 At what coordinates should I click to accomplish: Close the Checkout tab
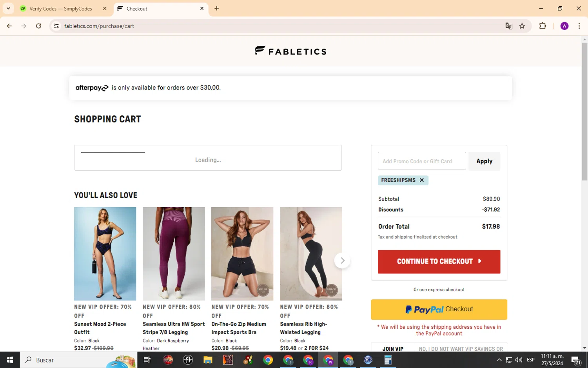[202, 8]
